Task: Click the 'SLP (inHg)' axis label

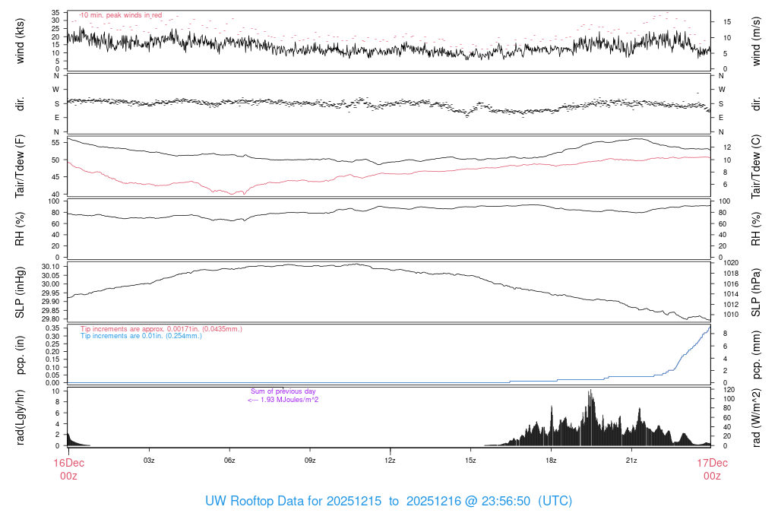Action: 21,292
